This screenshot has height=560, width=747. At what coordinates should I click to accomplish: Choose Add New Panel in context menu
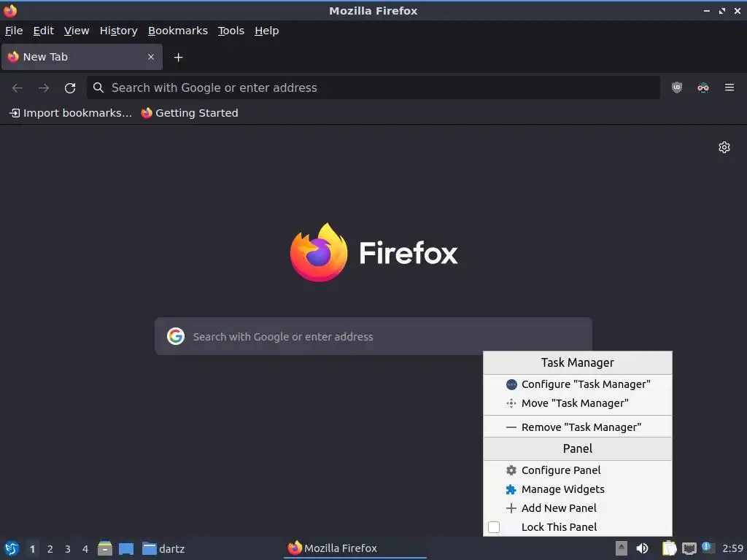click(x=578, y=508)
